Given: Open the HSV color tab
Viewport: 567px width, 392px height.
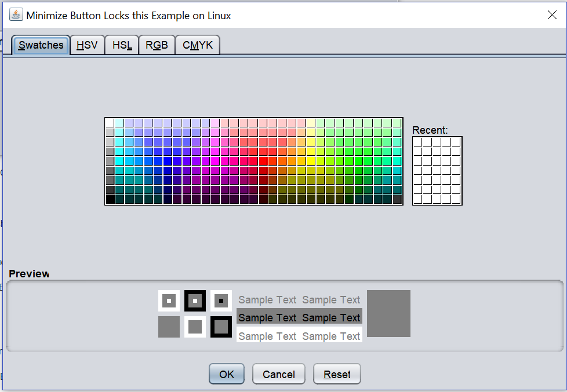Looking at the screenshot, I should [x=87, y=45].
